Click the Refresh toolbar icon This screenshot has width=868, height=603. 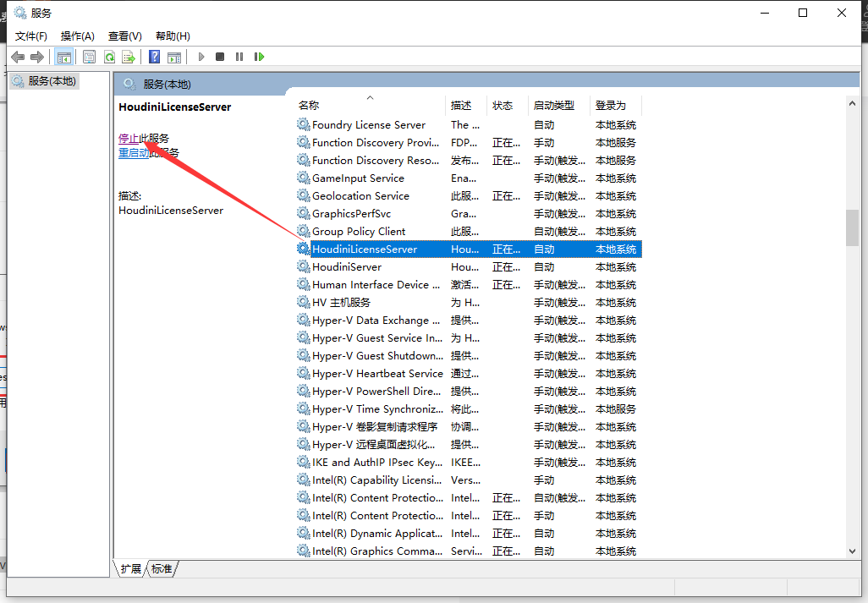click(109, 57)
